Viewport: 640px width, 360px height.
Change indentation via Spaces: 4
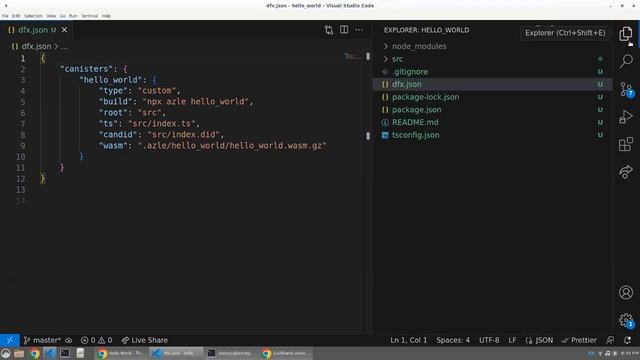coord(453,340)
